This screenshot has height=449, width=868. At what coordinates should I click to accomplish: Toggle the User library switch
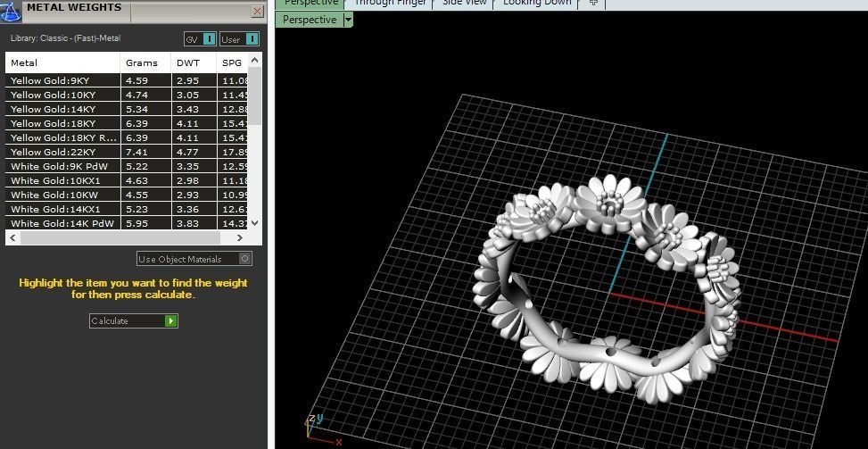click(x=239, y=39)
